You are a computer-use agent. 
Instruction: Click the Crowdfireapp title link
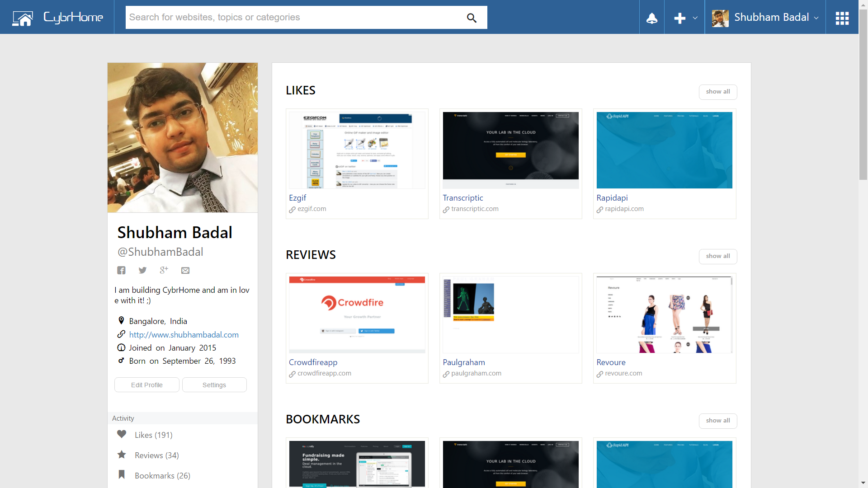tap(313, 362)
